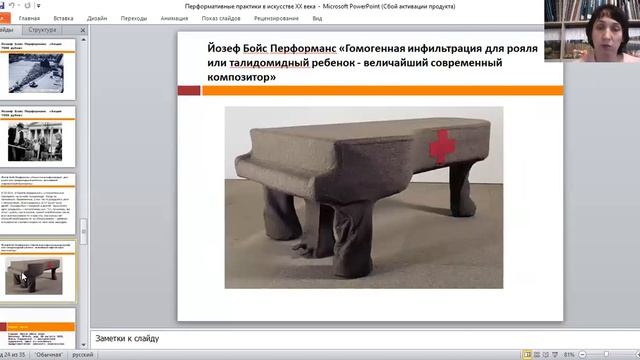The image size is (640, 360).
Task: Click the presenter webcam video overlay
Action: pos(592,31)
